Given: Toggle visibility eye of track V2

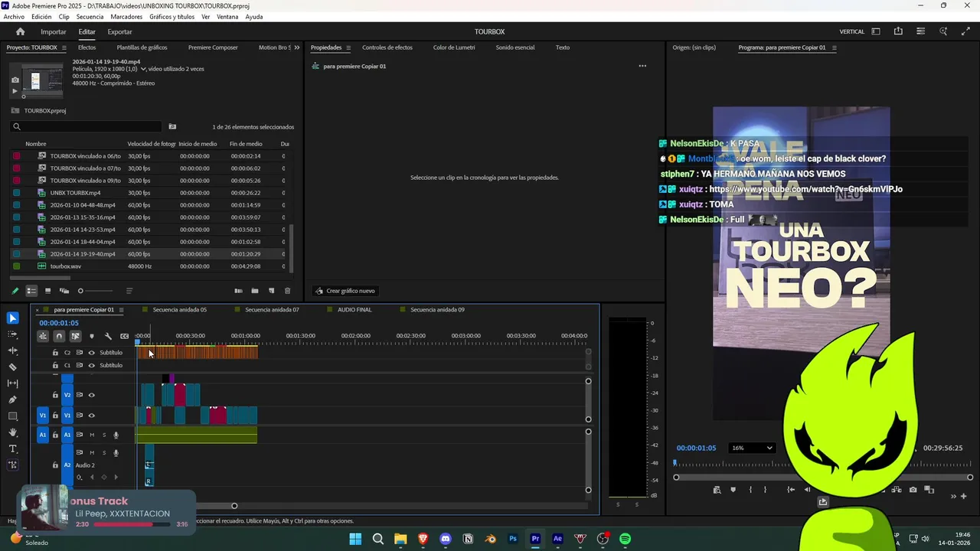Looking at the screenshot, I should point(92,395).
